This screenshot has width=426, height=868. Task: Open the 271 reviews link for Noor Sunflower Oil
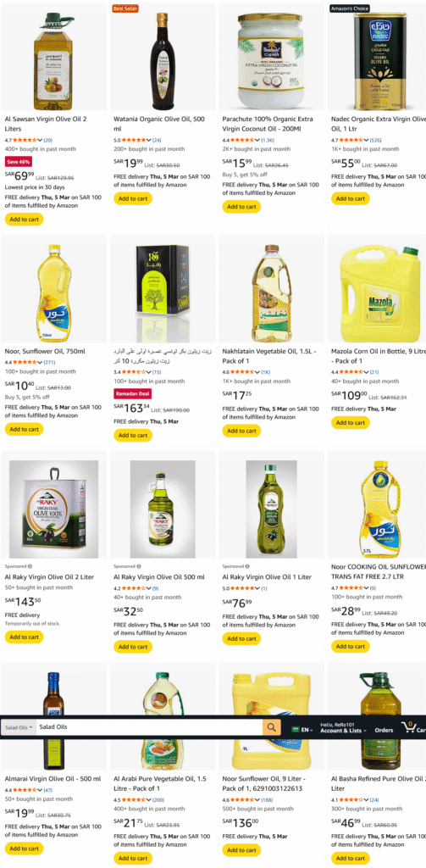point(50,362)
